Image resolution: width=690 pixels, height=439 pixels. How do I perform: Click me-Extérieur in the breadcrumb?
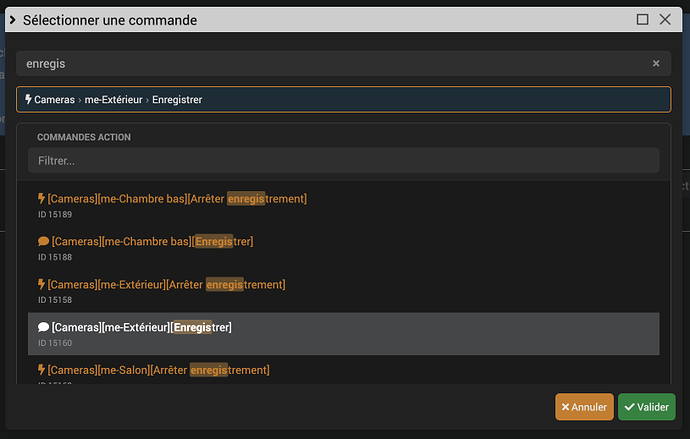[114, 100]
